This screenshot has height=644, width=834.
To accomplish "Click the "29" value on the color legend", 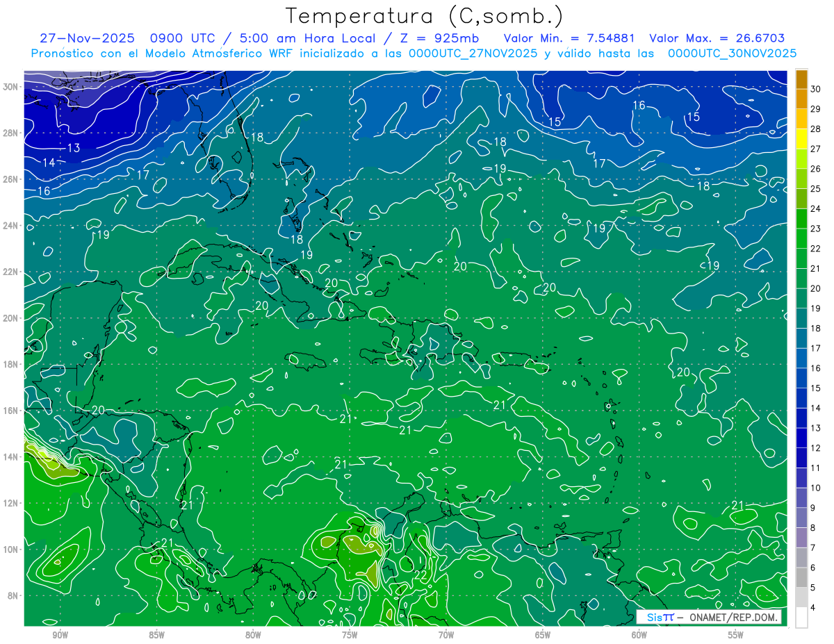I will (x=816, y=109).
